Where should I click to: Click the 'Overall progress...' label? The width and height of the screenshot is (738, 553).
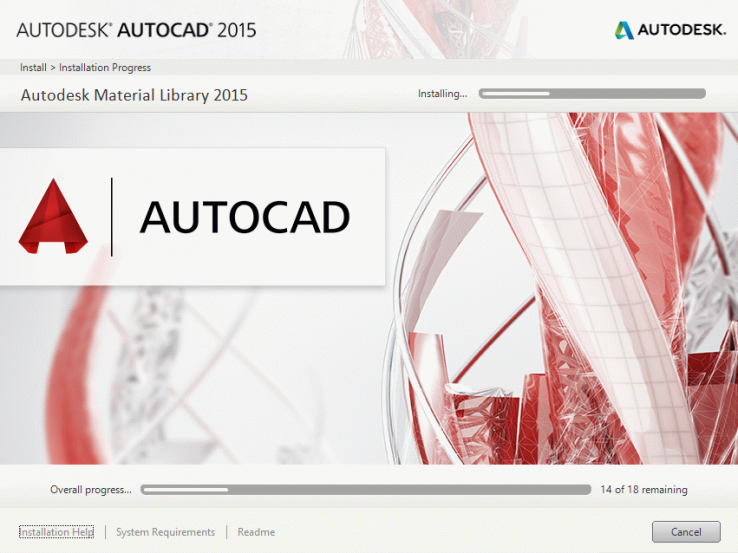click(91, 489)
